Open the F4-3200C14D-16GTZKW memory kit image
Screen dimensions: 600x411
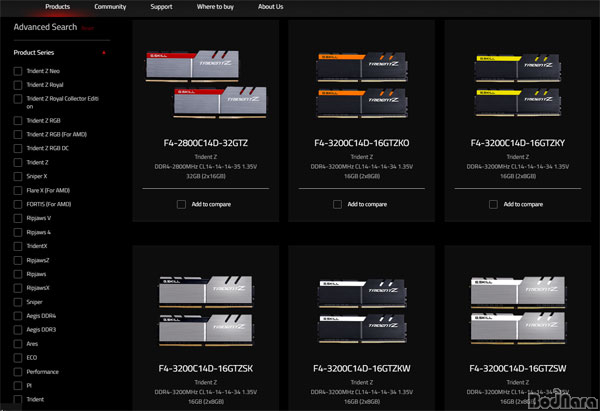coord(362,310)
